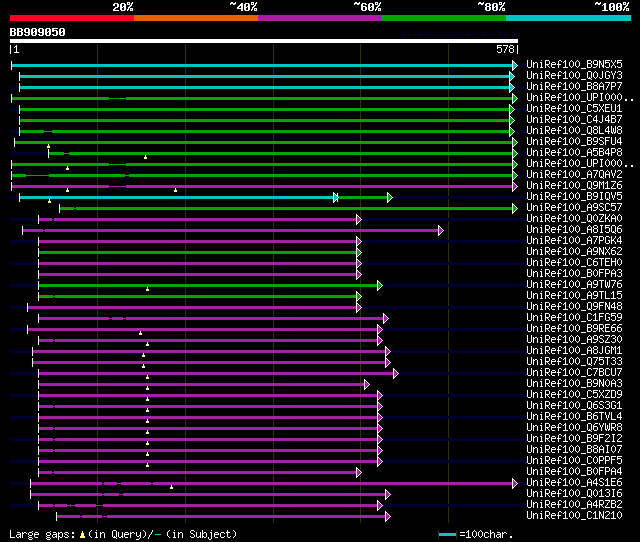Click the UniRef100_A4S1E6 label
This screenshot has width=640, height=542.
(x=574, y=483)
